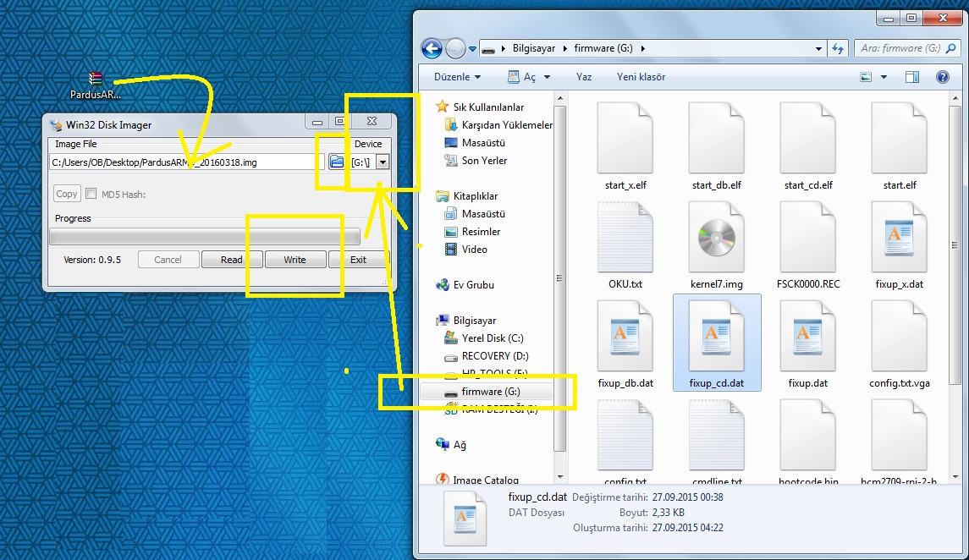Image resolution: width=969 pixels, height=560 pixels.
Task: Click Yaz in the toolbar
Action: click(x=584, y=77)
